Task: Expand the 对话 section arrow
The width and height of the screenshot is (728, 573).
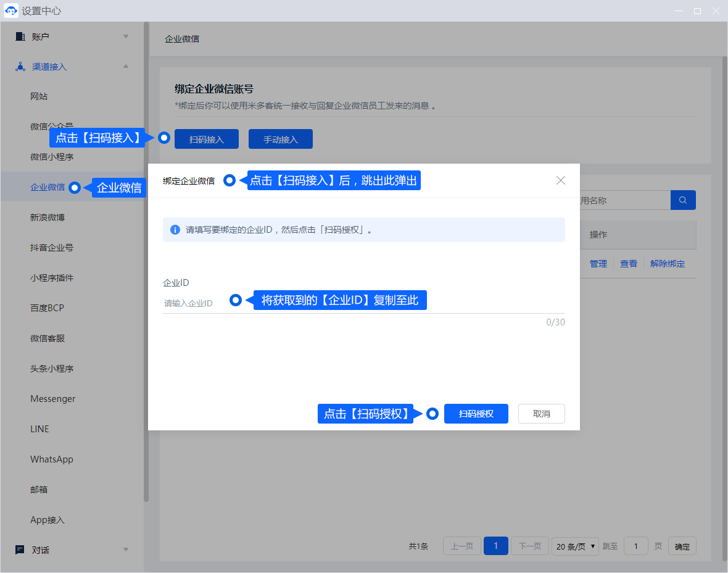Action: pyautogui.click(x=126, y=550)
